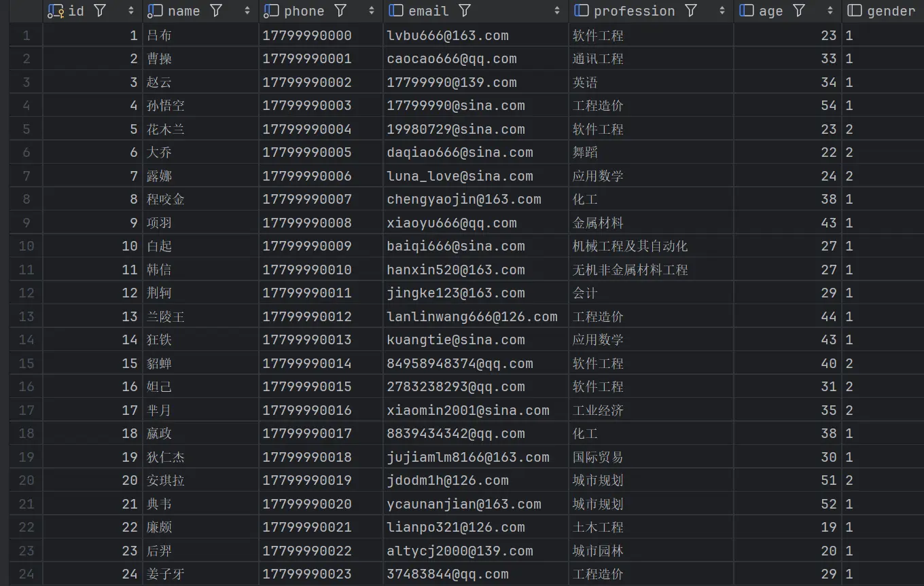Screen dimensions: 924x586
Task: Click the phone column filter funnel
Action: (x=340, y=11)
